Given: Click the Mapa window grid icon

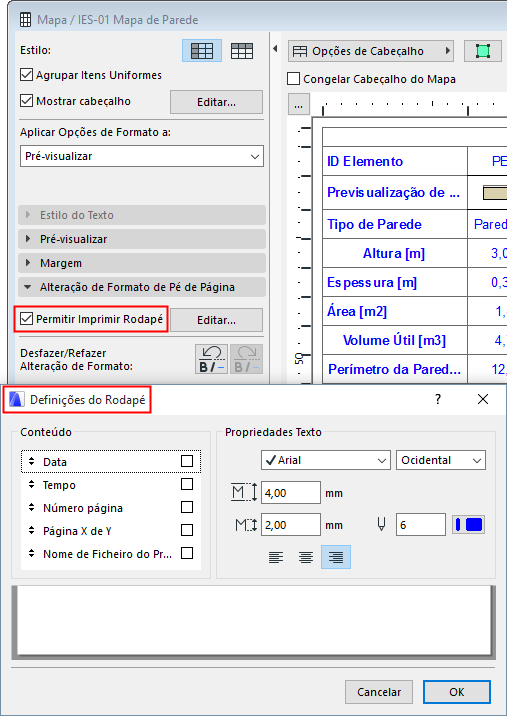Looking at the screenshot, I should point(26,20).
